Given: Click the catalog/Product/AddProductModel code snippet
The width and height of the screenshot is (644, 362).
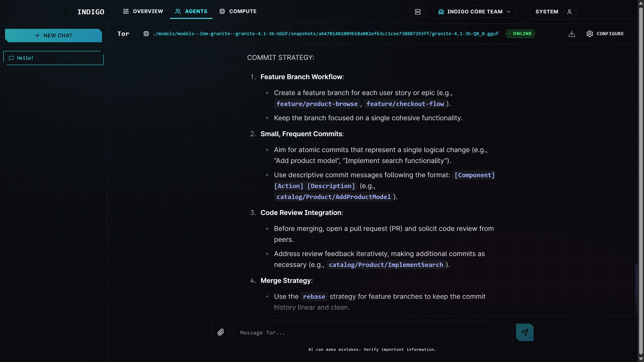Looking at the screenshot, I should (333, 197).
